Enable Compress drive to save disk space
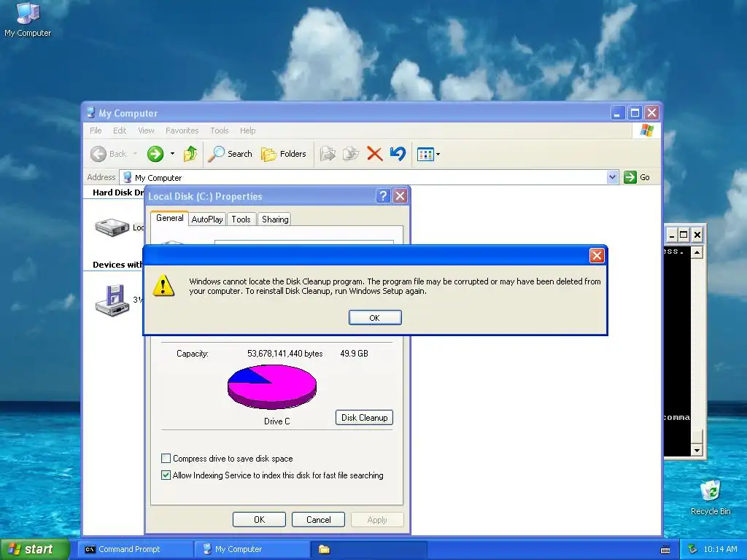 pyautogui.click(x=166, y=459)
